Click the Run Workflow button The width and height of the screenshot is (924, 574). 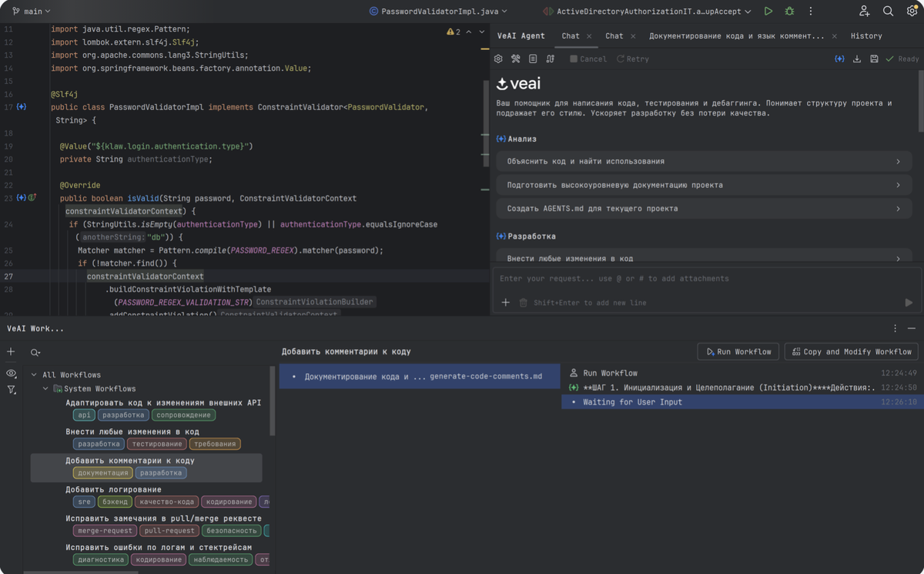(738, 352)
